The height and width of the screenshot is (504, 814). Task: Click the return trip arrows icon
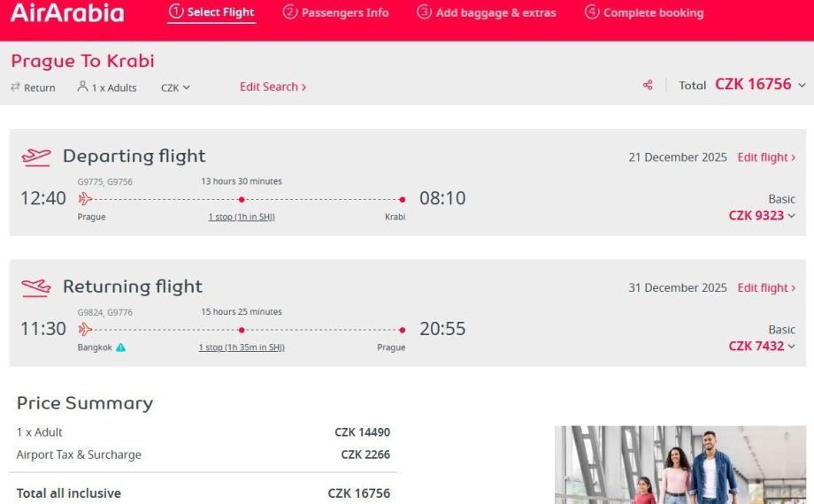15,87
